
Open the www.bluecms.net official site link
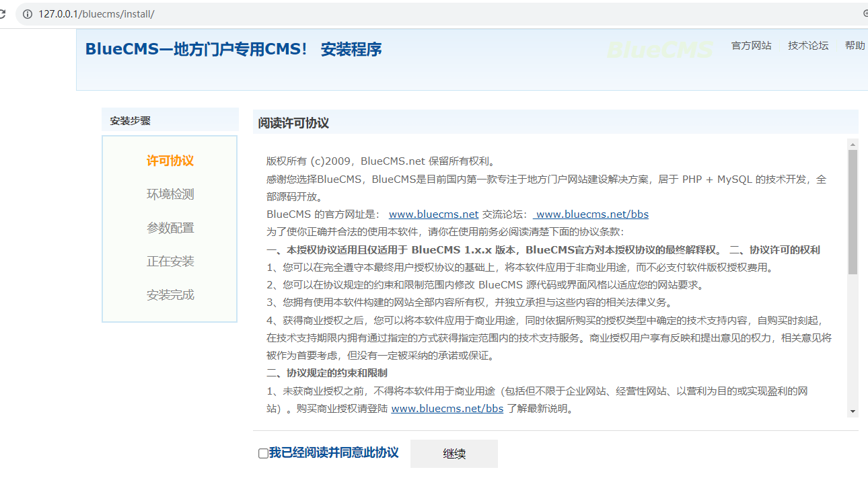click(433, 214)
